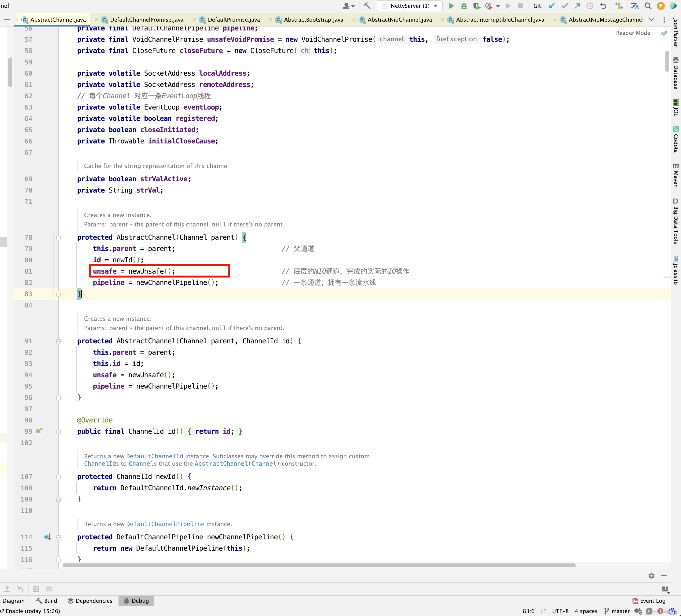Commit changes with Git checkmark icon
Screen dimensions: 681x616
(564, 6)
